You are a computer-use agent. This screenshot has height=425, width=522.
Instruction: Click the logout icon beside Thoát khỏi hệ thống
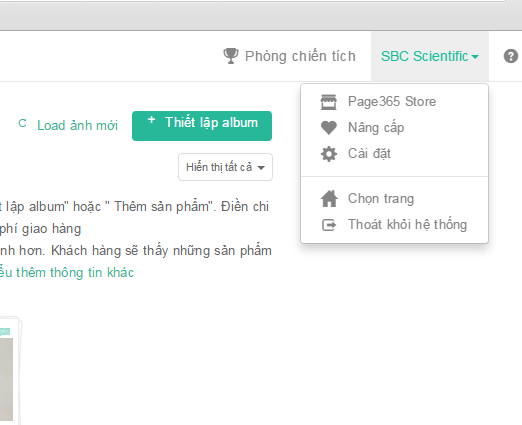point(329,225)
